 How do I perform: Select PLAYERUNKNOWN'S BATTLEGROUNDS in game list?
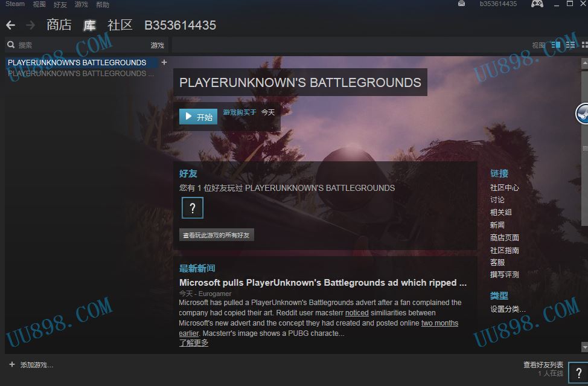(81, 62)
